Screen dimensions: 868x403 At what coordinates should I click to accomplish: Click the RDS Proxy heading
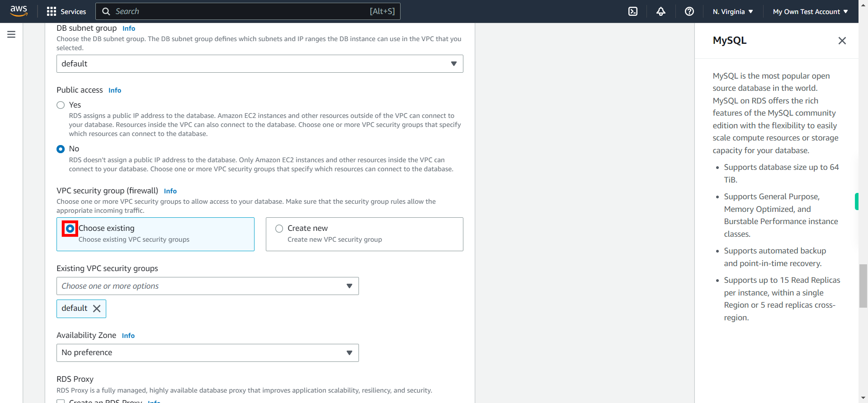(x=75, y=379)
